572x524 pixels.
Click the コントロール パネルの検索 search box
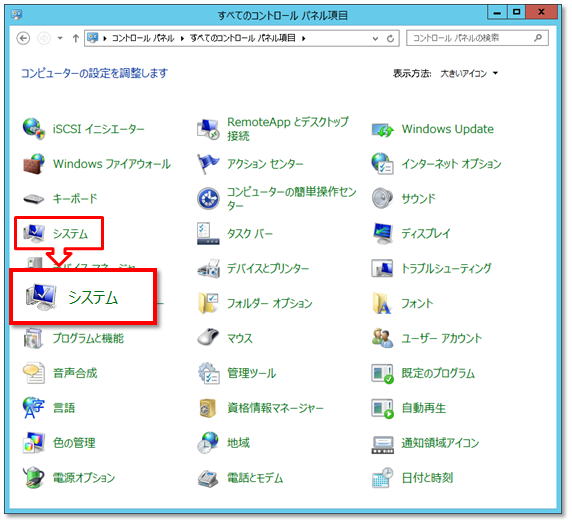[x=477, y=38]
